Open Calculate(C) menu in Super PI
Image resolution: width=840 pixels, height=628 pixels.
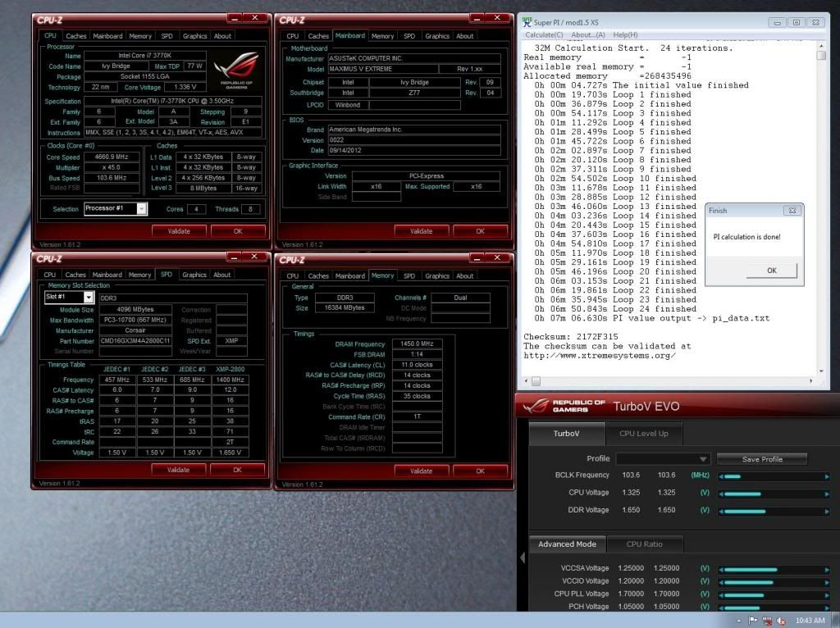(x=544, y=34)
